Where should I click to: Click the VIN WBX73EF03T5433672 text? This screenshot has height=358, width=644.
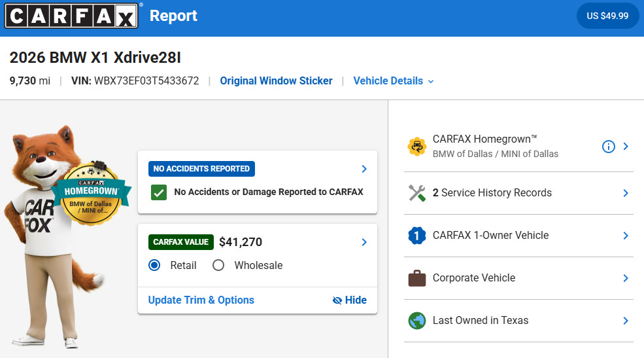135,81
